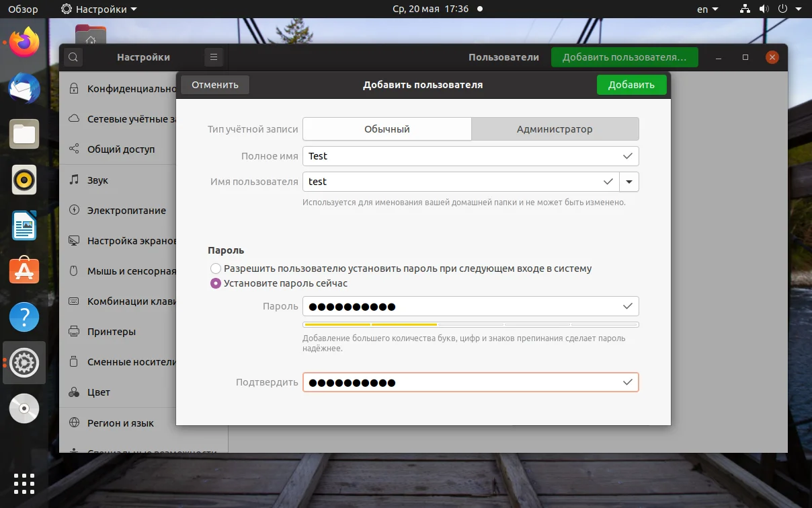Show applications grid in the dock
This screenshot has height=508, width=812.
[24, 483]
